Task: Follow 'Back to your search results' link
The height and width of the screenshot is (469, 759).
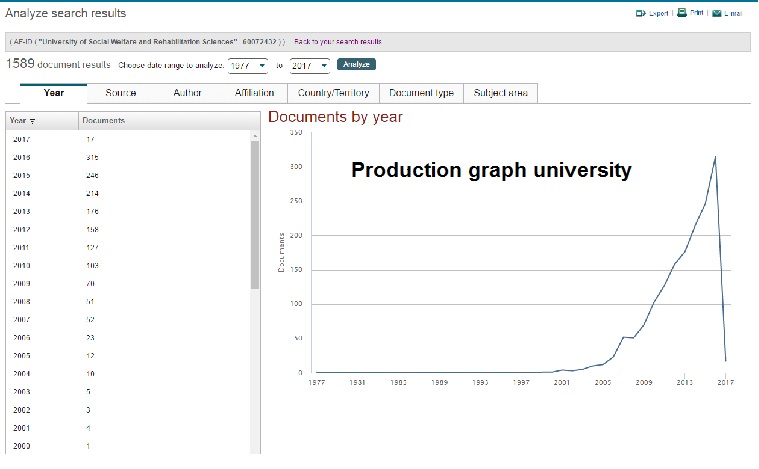Action: [x=338, y=42]
